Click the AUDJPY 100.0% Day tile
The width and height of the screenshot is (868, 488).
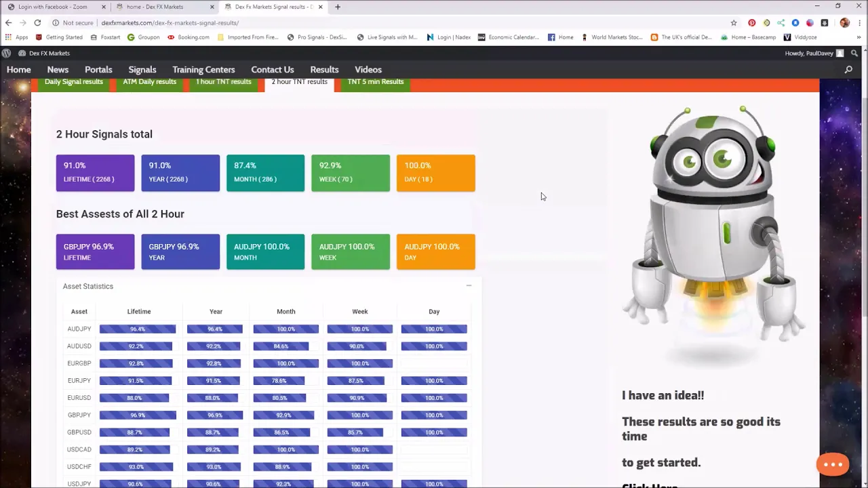436,251
